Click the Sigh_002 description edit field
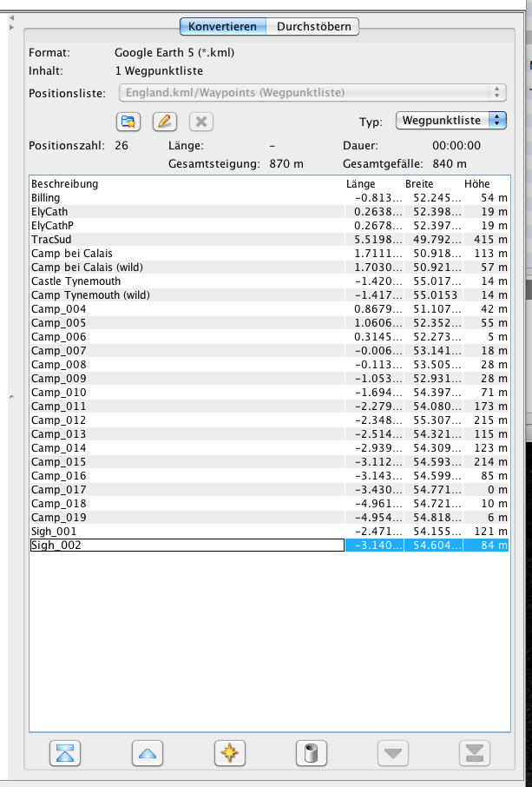The width and height of the screenshot is (532, 787). click(187, 546)
